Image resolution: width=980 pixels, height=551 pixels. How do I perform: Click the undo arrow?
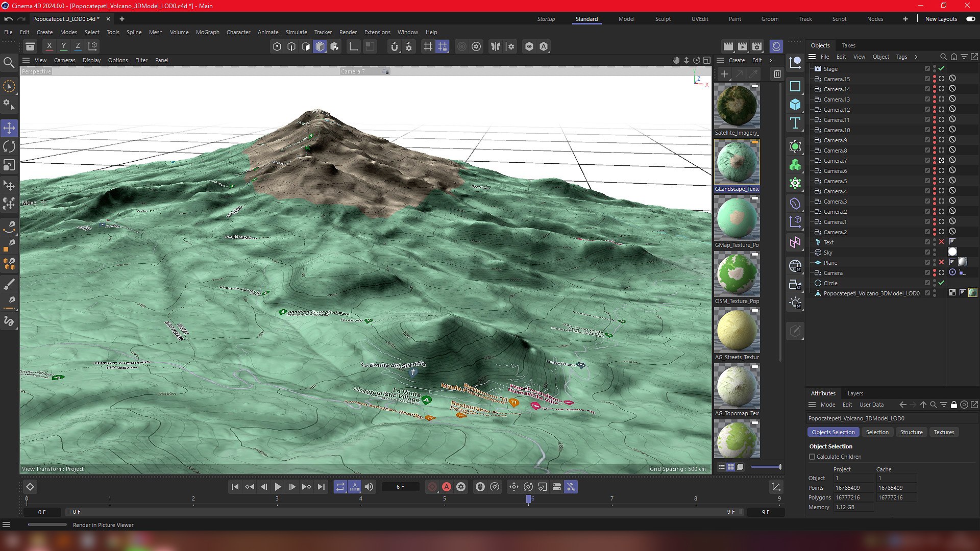(9, 19)
